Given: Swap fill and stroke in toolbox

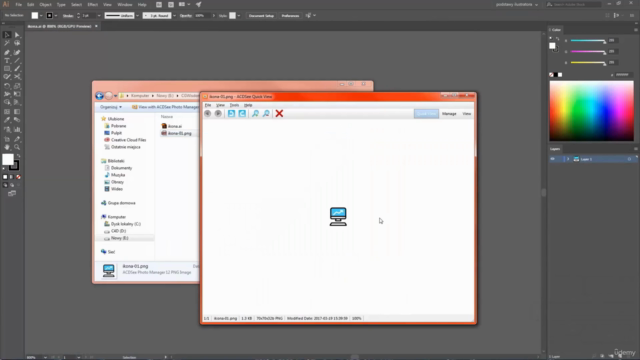Looking at the screenshot, I should point(18,156).
